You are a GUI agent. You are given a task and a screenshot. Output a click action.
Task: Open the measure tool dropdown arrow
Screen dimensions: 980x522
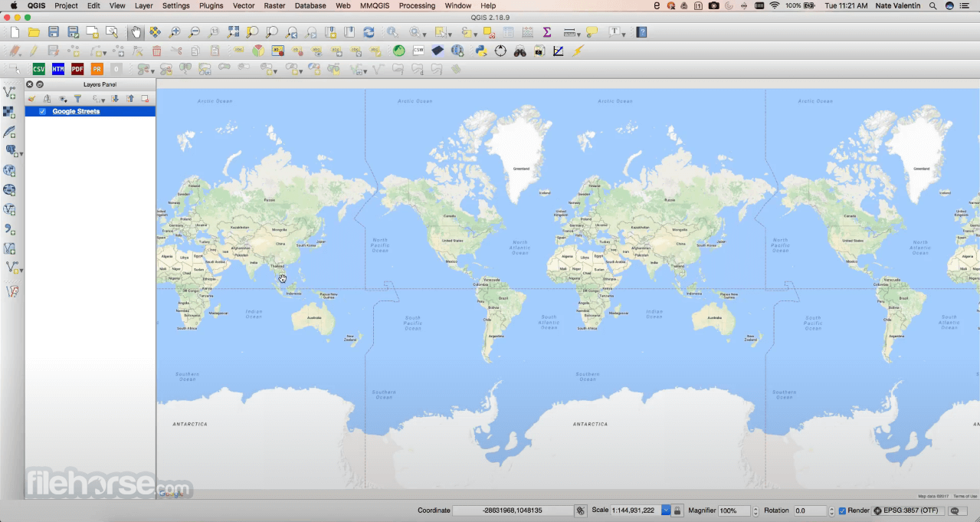coord(580,34)
